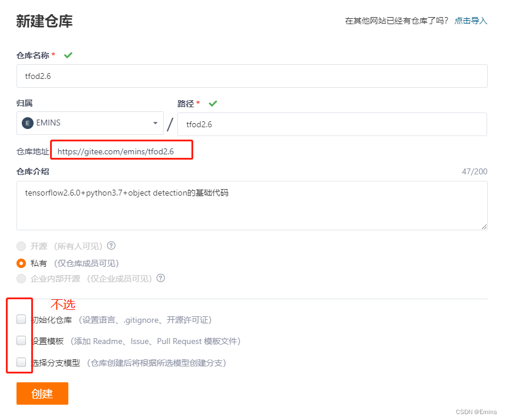Click the green check next to 路径
Screen dimensions: 506x420
tap(213, 104)
